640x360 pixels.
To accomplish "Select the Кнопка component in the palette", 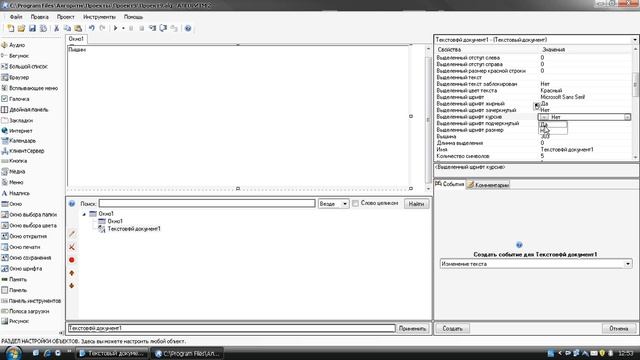I will point(14,161).
